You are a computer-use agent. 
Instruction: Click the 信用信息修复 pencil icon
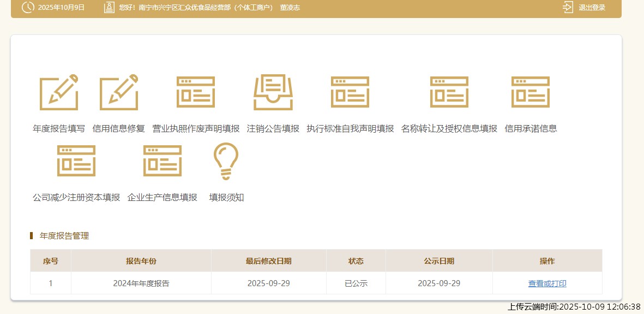[x=119, y=92]
